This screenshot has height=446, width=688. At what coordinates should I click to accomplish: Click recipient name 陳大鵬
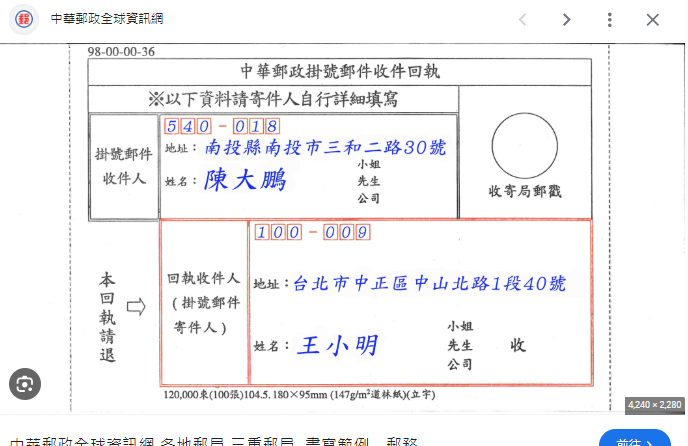[245, 180]
